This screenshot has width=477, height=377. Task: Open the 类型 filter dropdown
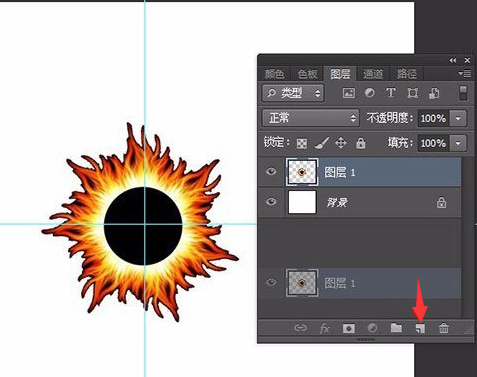point(293,93)
